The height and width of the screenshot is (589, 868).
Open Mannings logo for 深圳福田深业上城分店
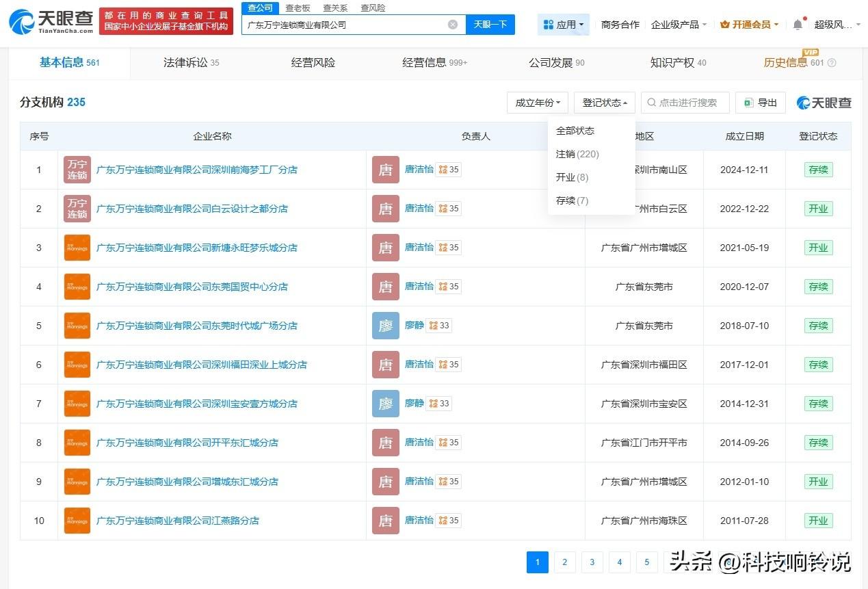[77, 365]
